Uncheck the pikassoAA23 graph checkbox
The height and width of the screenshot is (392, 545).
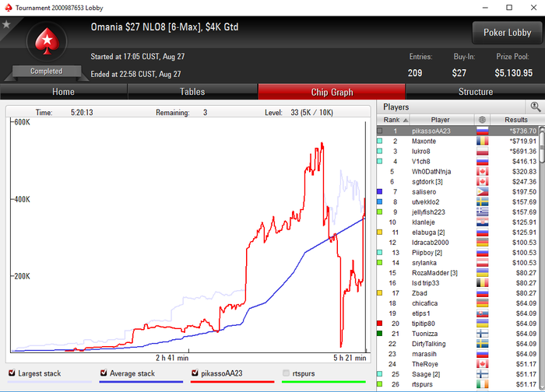click(195, 373)
